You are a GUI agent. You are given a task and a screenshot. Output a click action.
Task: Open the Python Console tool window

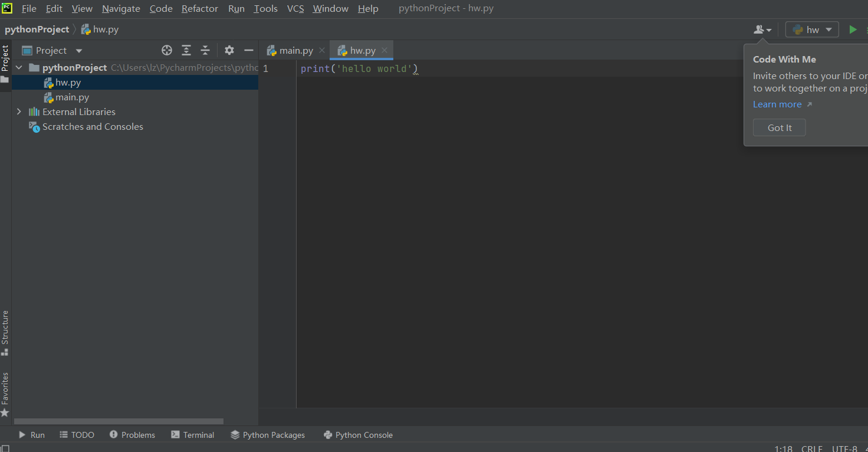[358, 435]
